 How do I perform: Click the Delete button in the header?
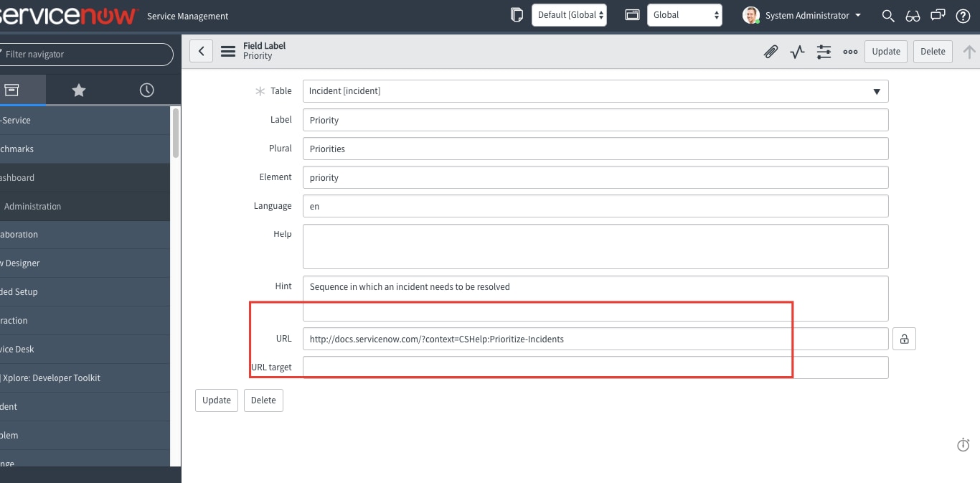pyautogui.click(x=932, y=51)
